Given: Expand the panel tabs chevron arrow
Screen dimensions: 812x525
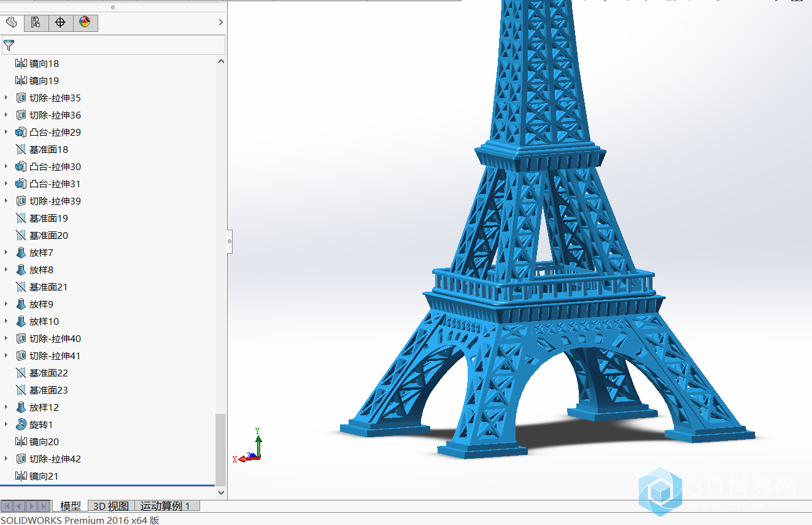Looking at the screenshot, I should click(x=221, y=22).
